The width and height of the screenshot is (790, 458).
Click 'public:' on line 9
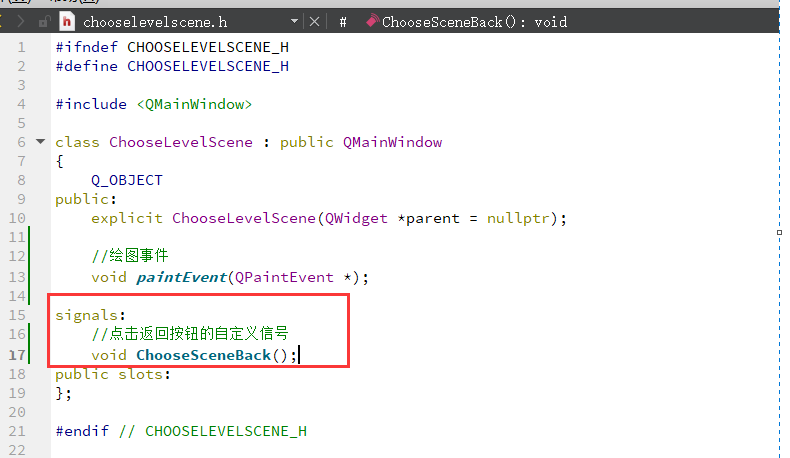[x=86, y=200]
